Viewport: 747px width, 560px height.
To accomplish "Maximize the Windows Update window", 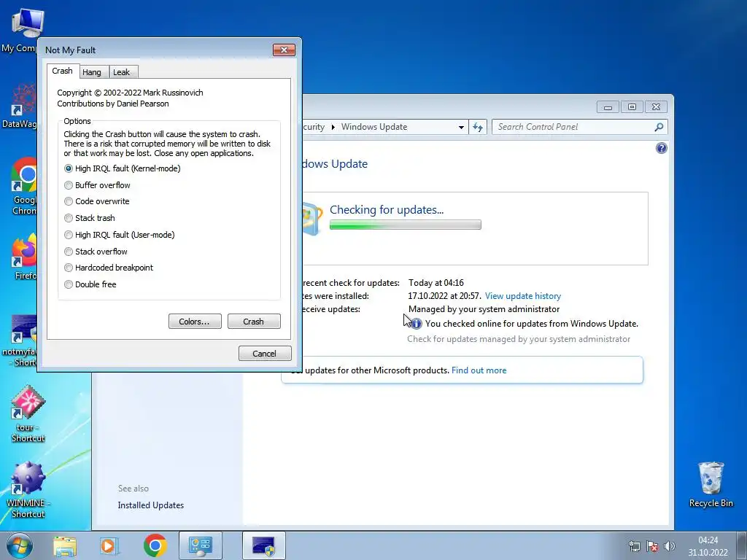I will pyautogui.click(x=632, y=106).
